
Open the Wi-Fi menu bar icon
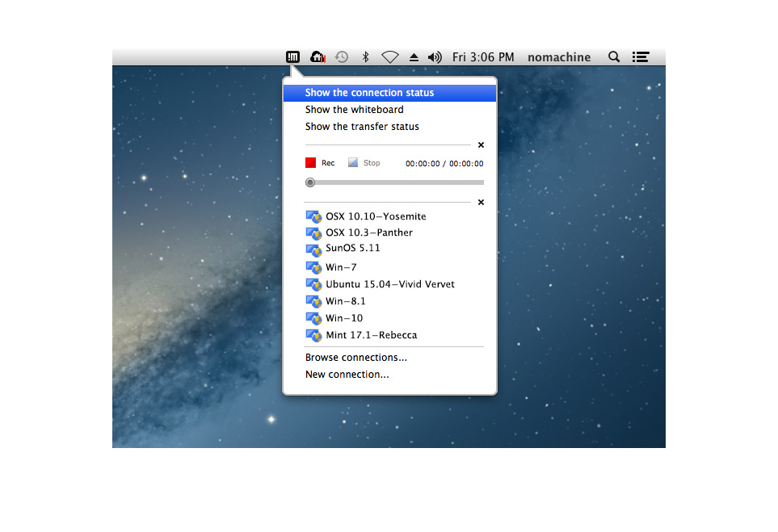[x=390, y=57]
